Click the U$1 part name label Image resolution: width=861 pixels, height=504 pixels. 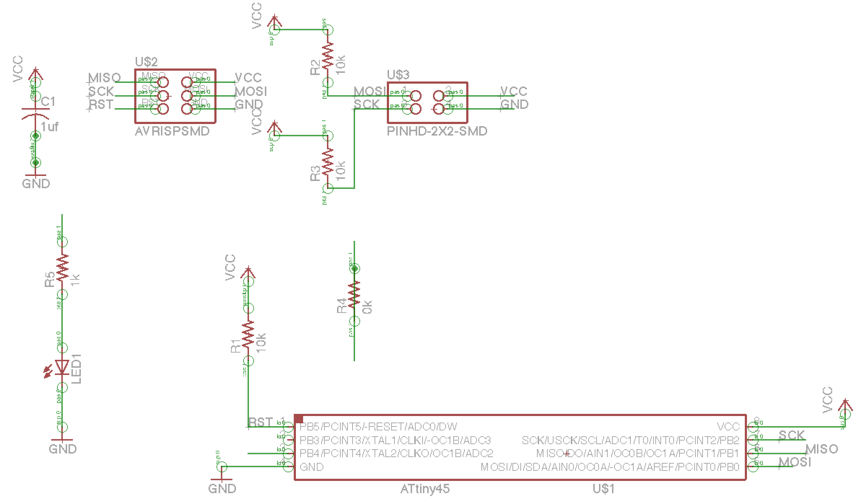(604, 489)
